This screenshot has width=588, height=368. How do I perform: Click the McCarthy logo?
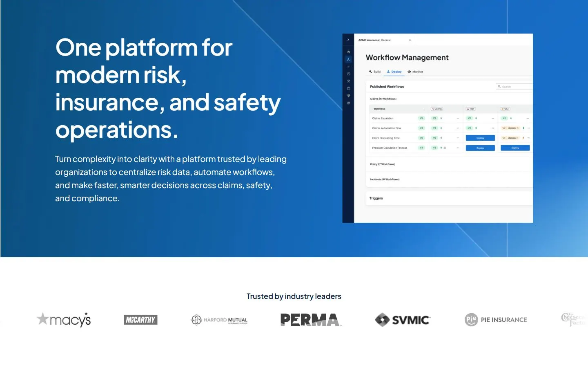pos(140,320)
